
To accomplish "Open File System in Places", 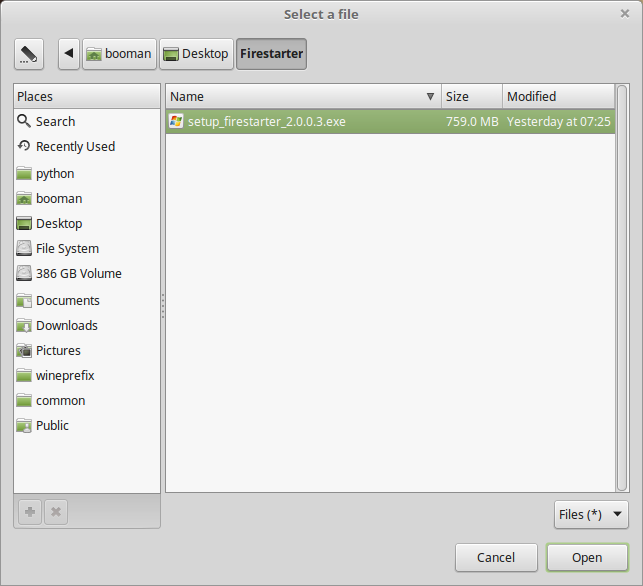I will coord(87,249).
